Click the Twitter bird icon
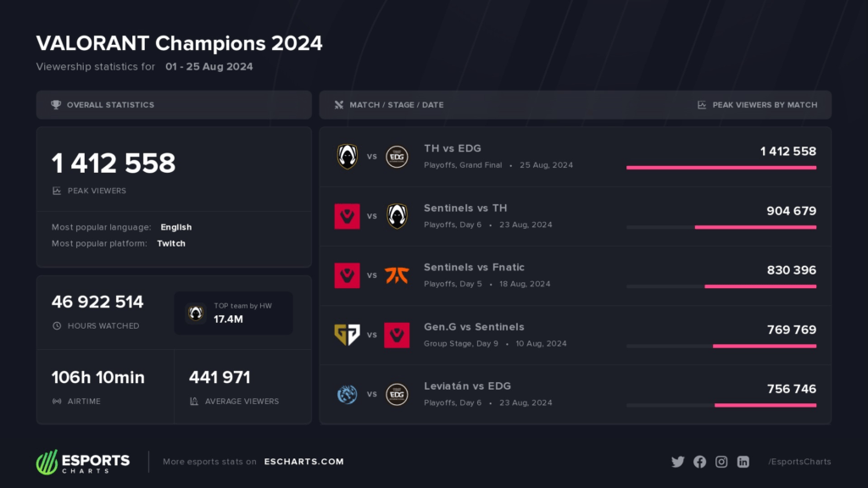The height and width of the screenshot is (488, 868). 677,462
